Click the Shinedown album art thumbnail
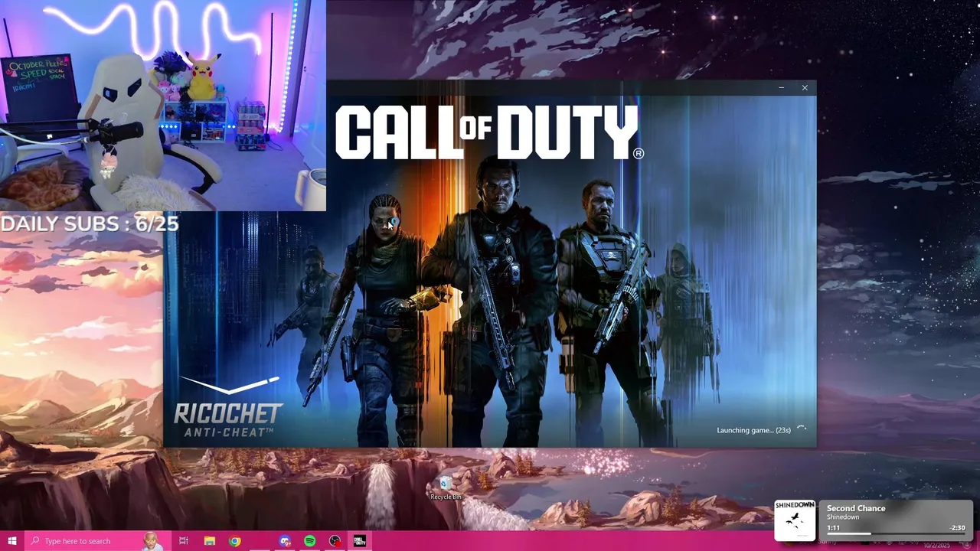 pyautogui.click(x=795, y=520)
